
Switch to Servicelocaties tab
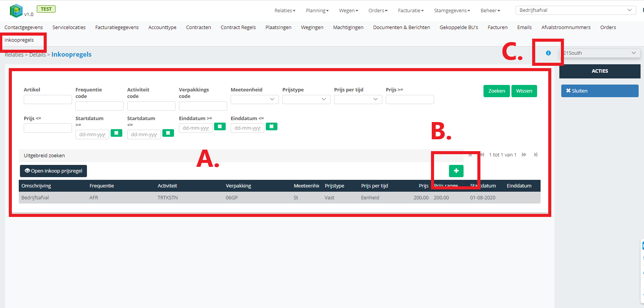pos(69,27)
